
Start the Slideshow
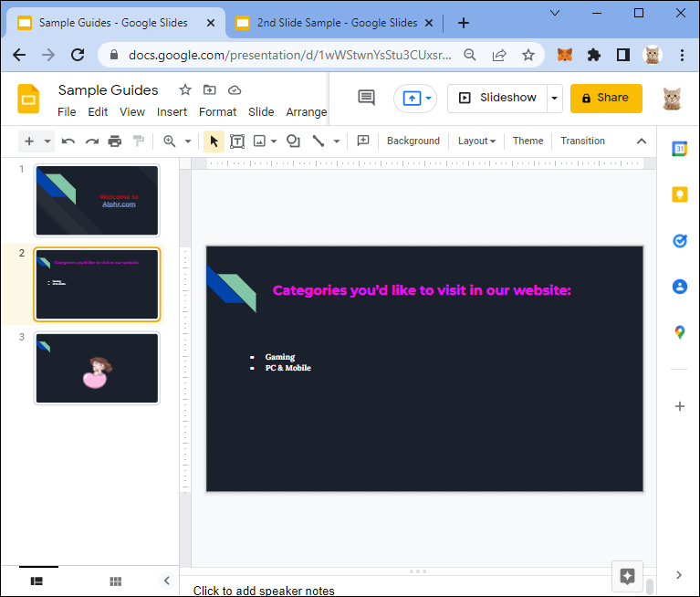point(497,98)
